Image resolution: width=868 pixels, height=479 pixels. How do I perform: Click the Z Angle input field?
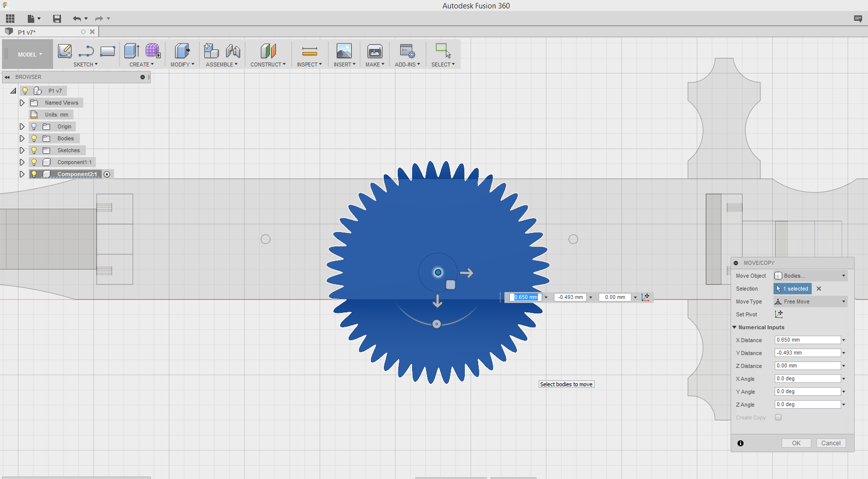coord(807,405)
